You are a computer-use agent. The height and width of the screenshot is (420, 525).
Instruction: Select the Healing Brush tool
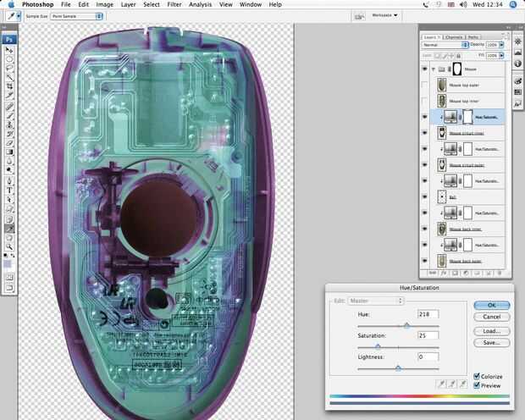[9, 107]
